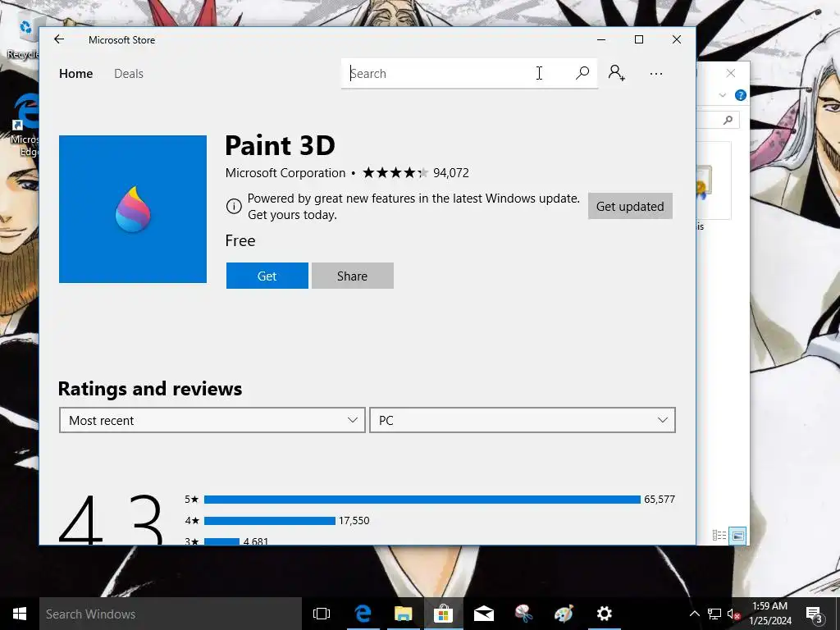Click the 17,550 four-star count
Screen dimensions: 840x630
tap(354, 521)
